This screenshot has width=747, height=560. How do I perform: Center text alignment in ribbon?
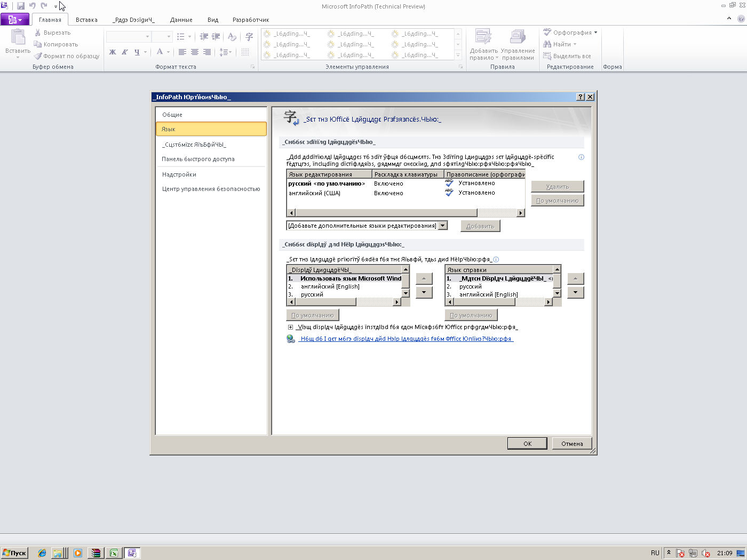coord(195,52)
